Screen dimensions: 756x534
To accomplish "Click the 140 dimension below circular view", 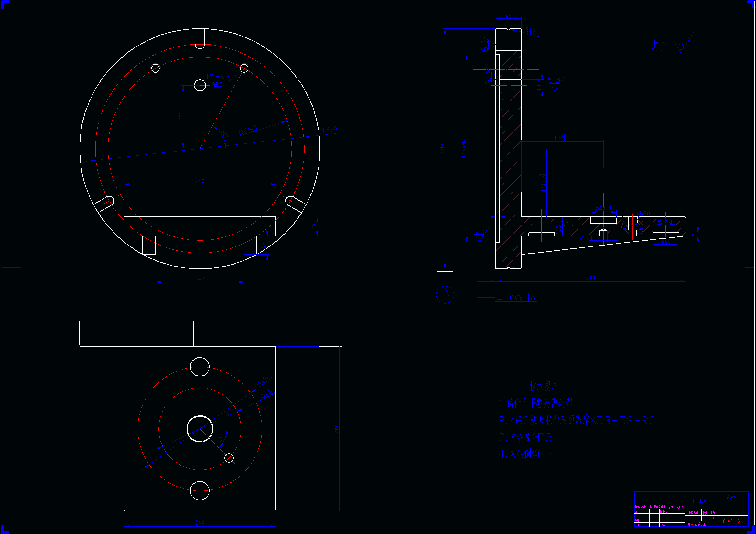I will pos(200,279).
